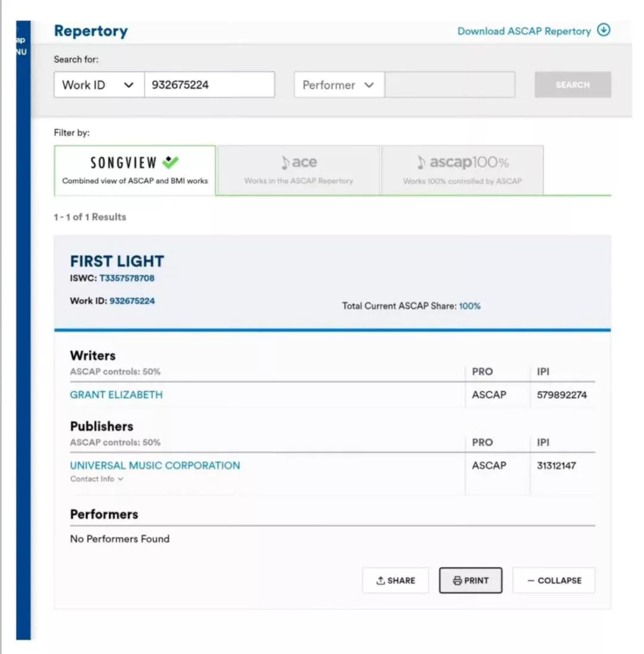The image size is (644, 654).
Task: Switch to the ASCAP 100% controlled tab
Action: [462, 170]
